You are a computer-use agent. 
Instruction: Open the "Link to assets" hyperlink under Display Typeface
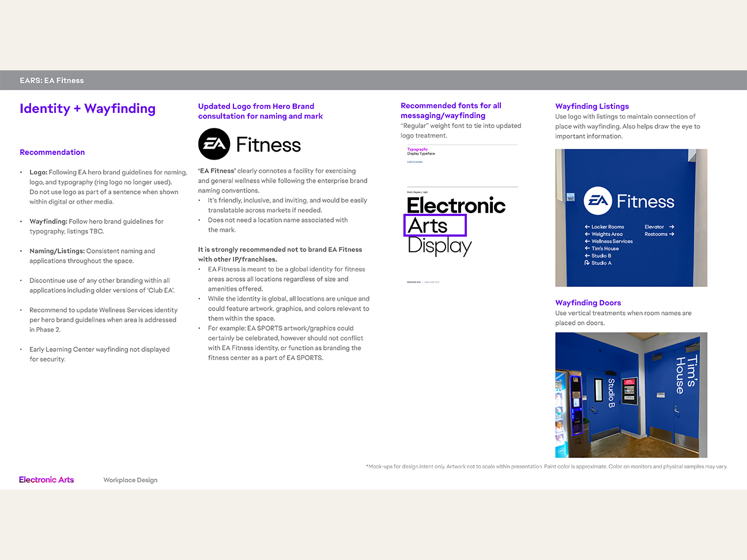coord(415,162)
